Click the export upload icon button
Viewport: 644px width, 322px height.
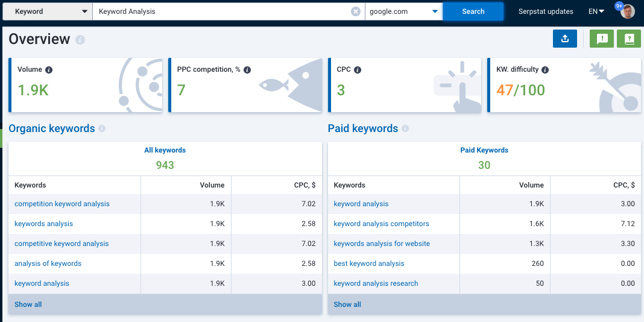[564, 39]
